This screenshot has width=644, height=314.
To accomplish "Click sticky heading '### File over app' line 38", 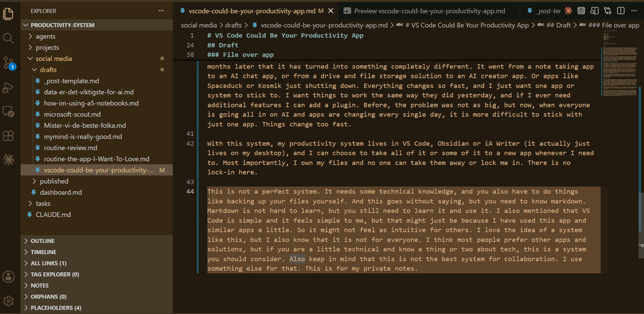I will click(x=240, y=55).
